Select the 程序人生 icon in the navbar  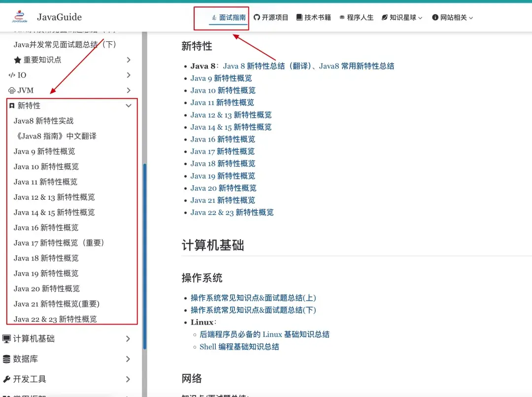(343, 16)
